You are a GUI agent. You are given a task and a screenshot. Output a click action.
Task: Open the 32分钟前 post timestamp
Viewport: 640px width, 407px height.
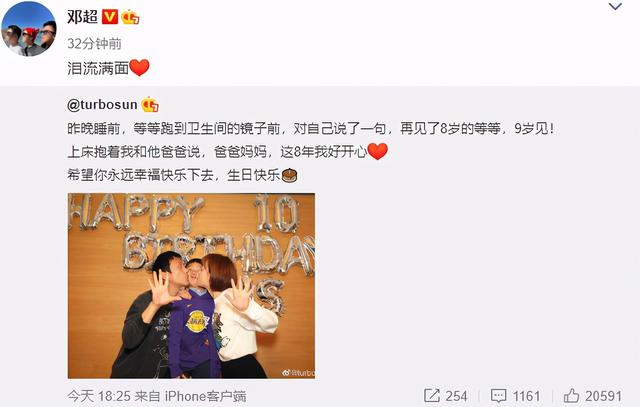(94, 43)
